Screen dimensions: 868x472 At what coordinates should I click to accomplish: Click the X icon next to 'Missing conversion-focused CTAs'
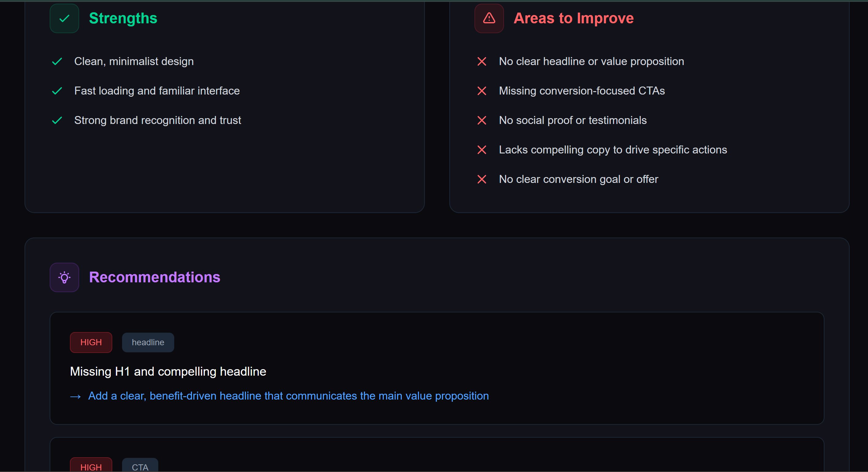coord(482,91)
